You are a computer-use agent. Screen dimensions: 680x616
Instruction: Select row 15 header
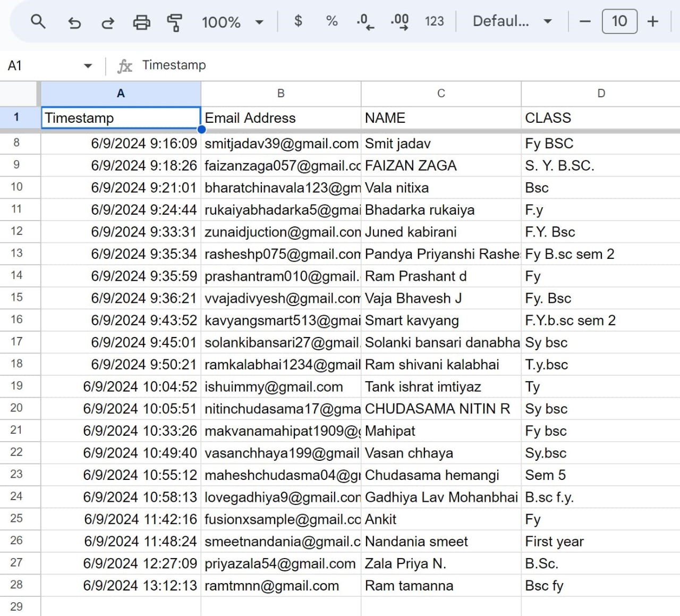coord(17,298)
